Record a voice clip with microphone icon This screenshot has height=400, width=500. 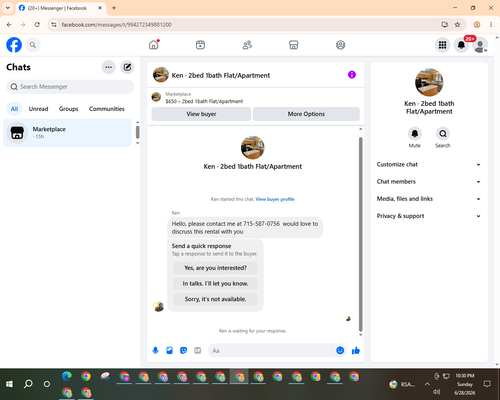coord(155,350)
